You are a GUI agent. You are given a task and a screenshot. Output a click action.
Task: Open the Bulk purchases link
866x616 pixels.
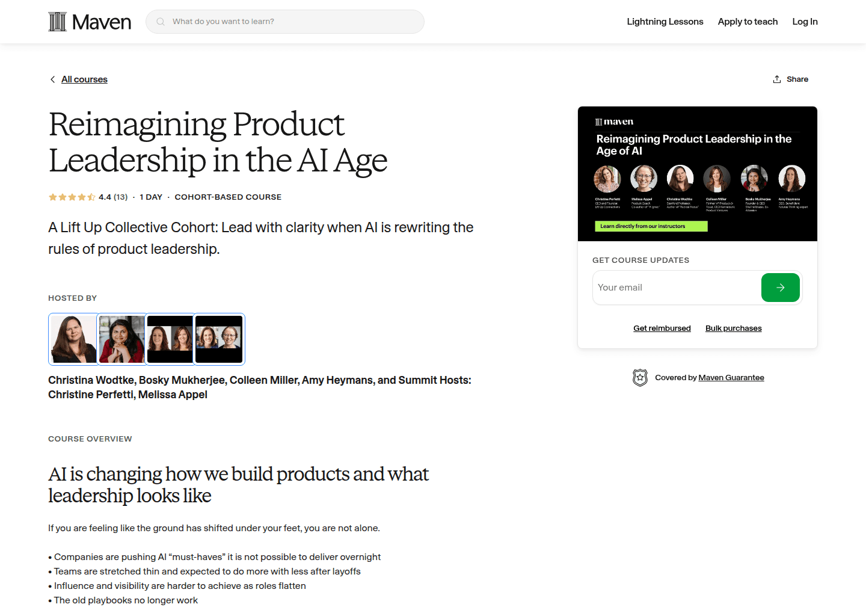tap(733, 328)
